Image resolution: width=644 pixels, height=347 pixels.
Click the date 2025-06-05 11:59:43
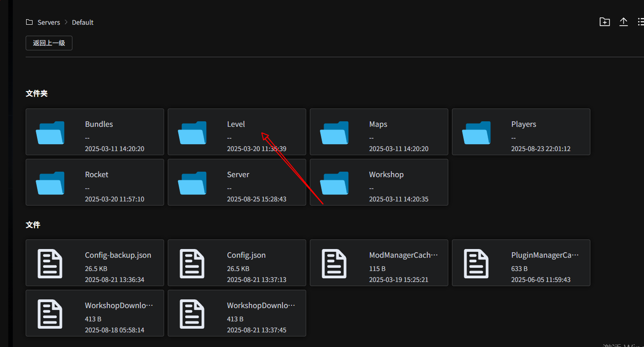541,280
